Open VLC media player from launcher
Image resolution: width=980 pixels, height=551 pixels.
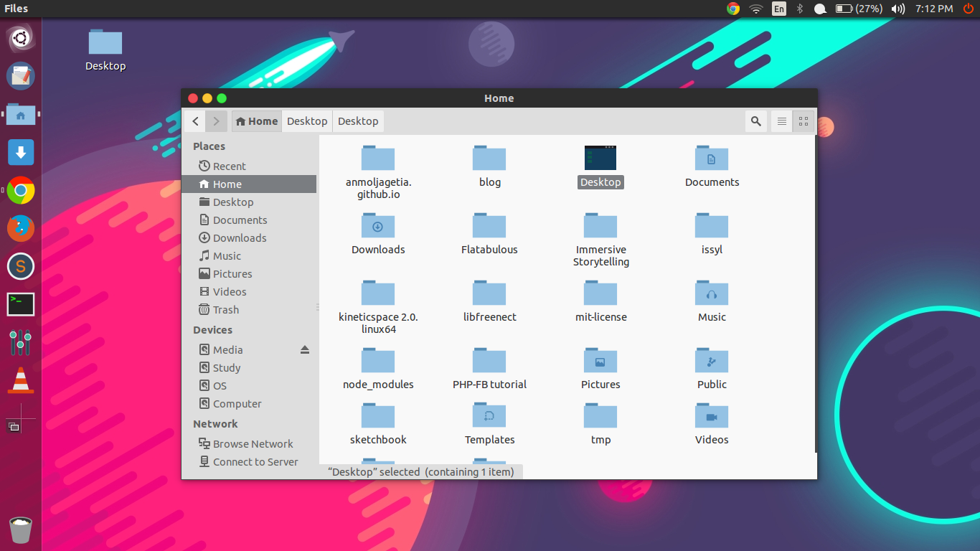pos(21,380)
